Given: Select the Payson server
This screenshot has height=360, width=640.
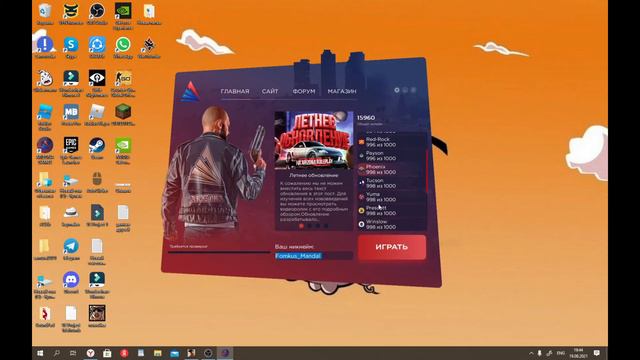Looking at the screenshot, I should click(391, 156).
